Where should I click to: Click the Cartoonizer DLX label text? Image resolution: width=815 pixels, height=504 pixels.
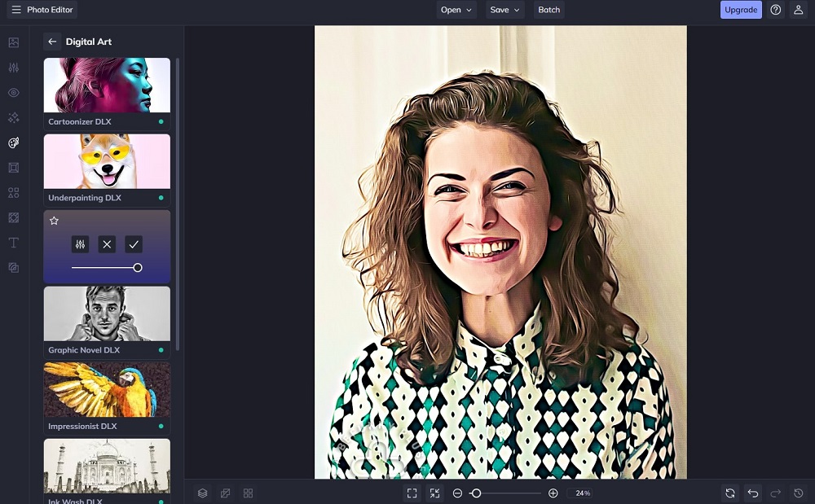(80, 121)
